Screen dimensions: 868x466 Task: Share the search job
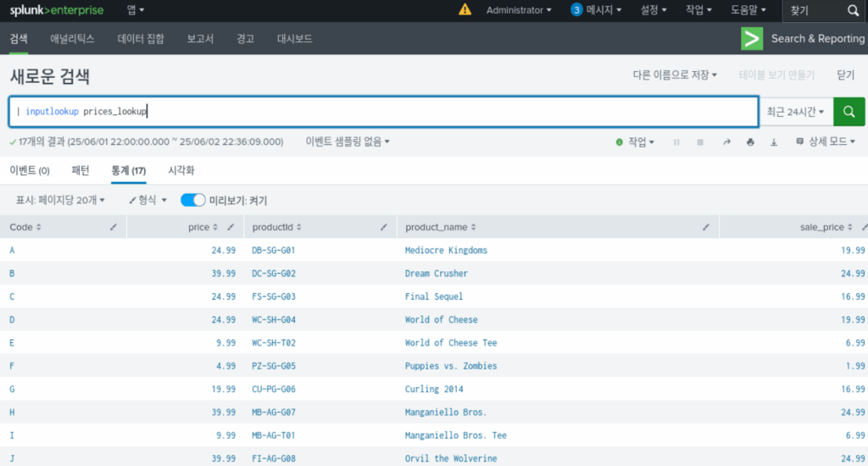[726, 142]
